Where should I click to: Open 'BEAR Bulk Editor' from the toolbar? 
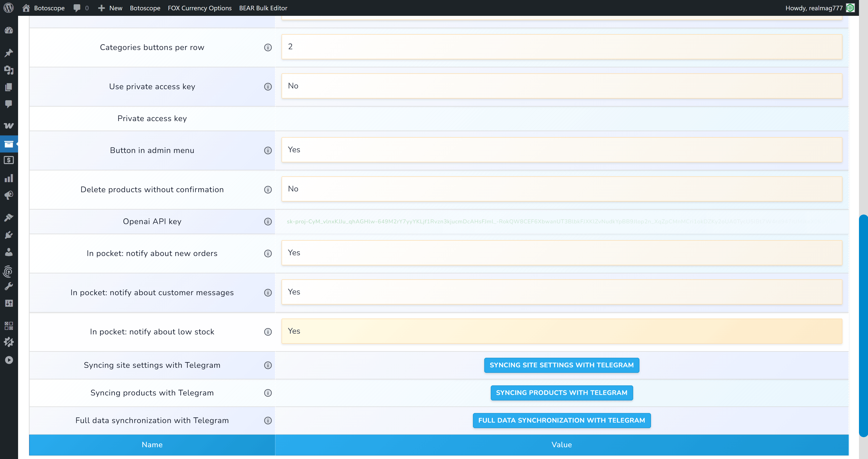point(263,8)
